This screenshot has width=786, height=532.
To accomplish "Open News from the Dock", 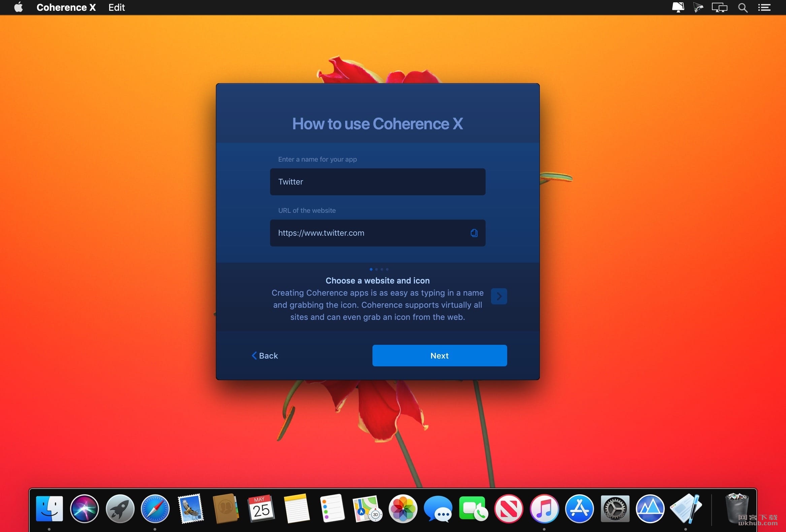I will click(508, 508).
